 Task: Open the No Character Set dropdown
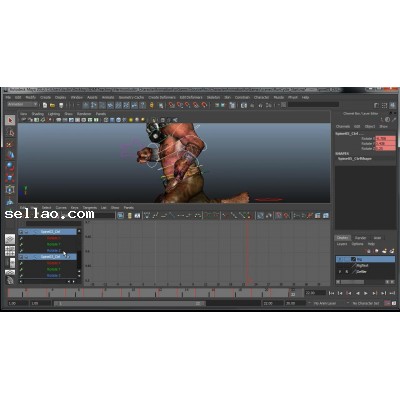pos(366,303)
